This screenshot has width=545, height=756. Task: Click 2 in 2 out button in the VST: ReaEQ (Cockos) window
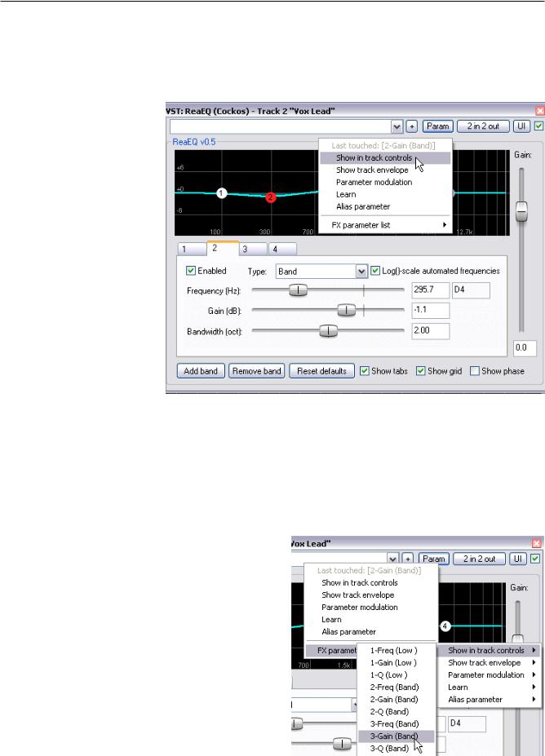pyautogui.click(x=483, y=126)
